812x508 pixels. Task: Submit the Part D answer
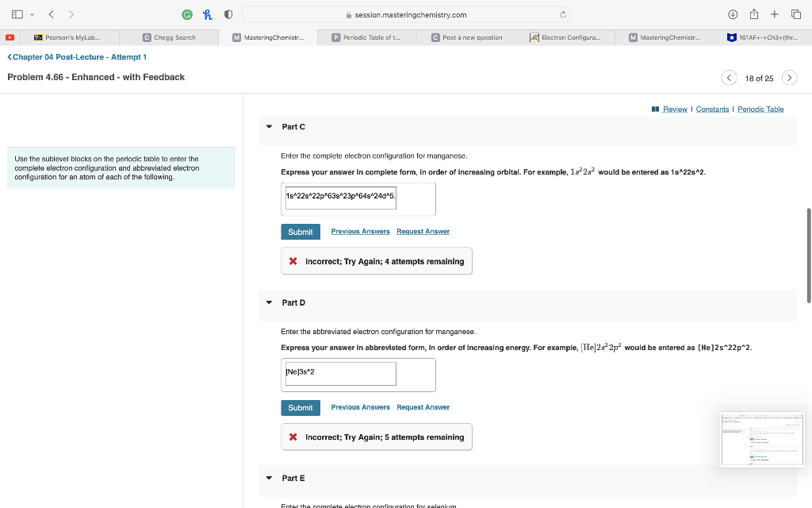[301, 408]
